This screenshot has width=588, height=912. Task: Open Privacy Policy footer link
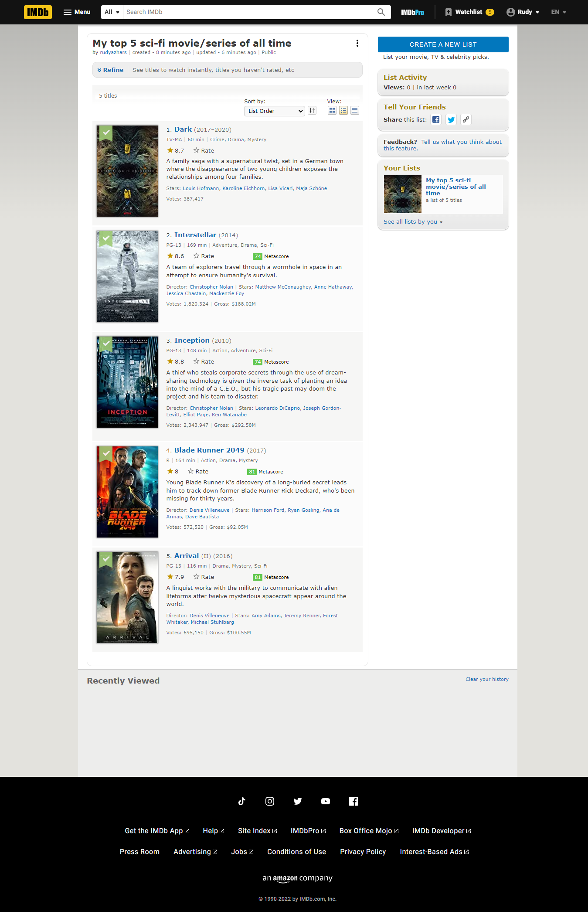pyautogui.click(x=363, y=852)
